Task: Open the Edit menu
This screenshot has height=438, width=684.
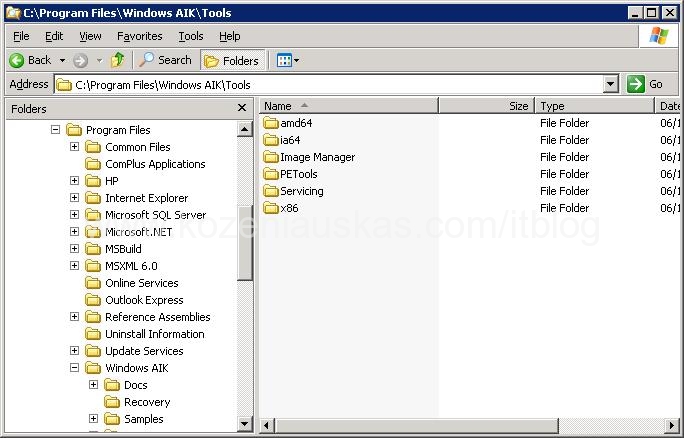Action: 54,36
